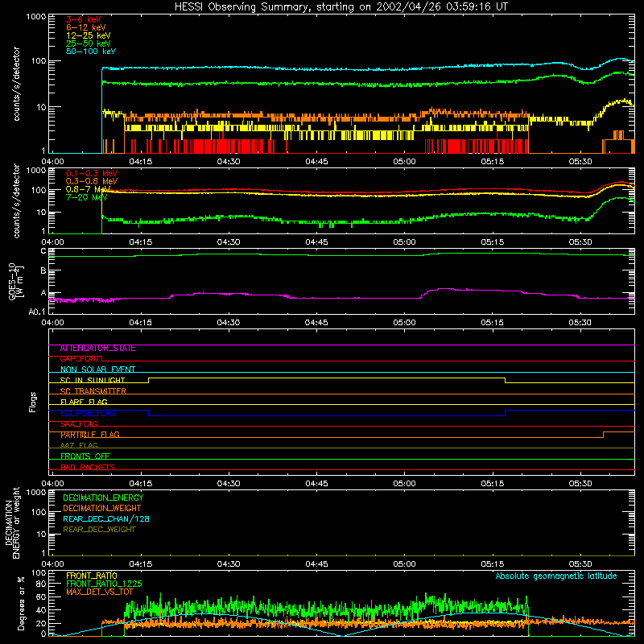Image resolution: width=644 pixels, height=644 pixels.
Task: Click the 0.1-0.3 MeV legend label
Action: (92, 173)
